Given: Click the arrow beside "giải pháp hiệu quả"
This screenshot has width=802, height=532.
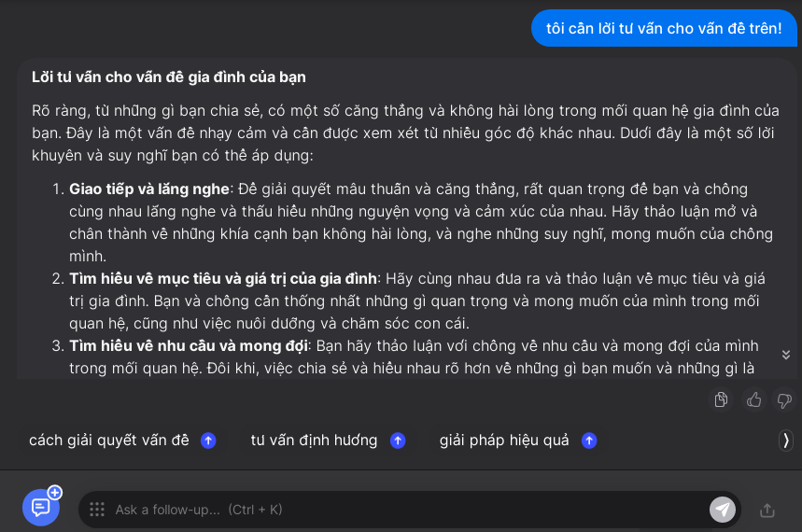Looking at the screenshot, I should [589, 441].
